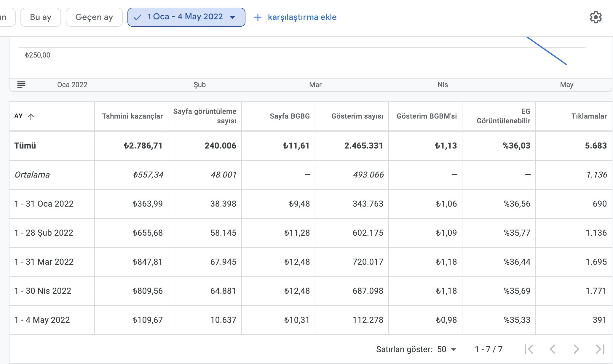Click the plus icon for karşılaştırma ekle
Viewport: 613px width, 364px height.
[x=258, y=17]
